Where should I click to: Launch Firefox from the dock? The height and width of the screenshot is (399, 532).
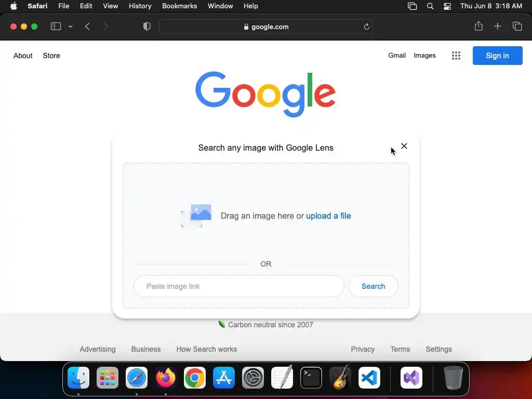pos(166,378)
